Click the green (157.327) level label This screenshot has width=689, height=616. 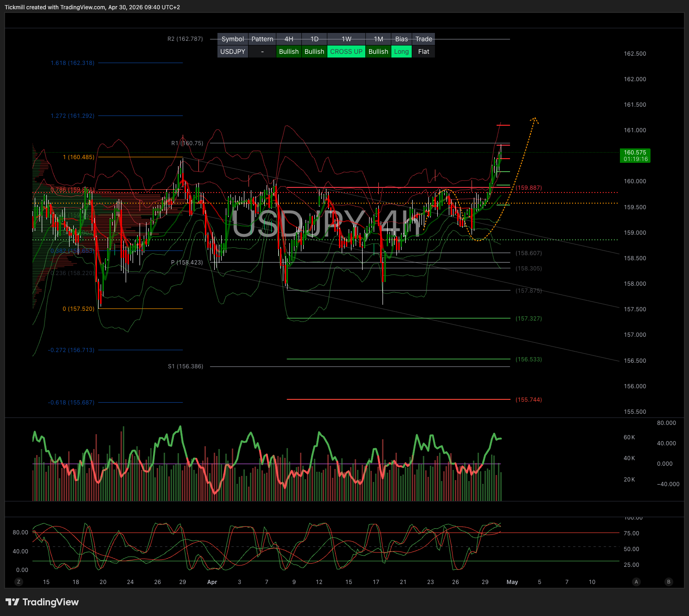pyautogui.click(x=529, y=319)
